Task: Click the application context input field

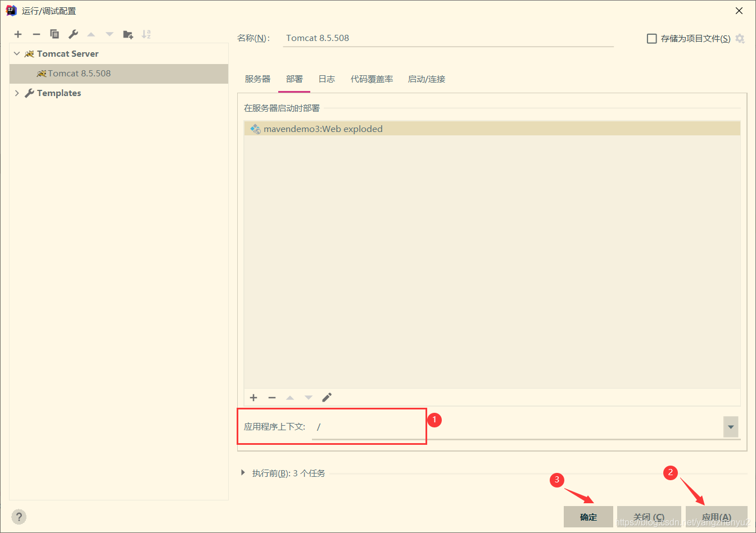Action: [517, 427]
